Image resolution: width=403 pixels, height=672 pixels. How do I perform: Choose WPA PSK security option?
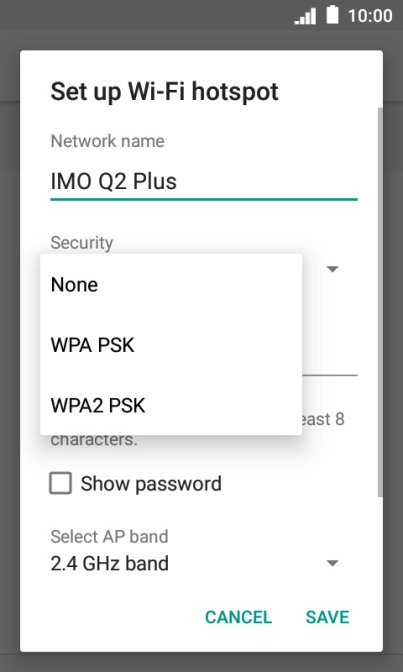coord(171,345)
